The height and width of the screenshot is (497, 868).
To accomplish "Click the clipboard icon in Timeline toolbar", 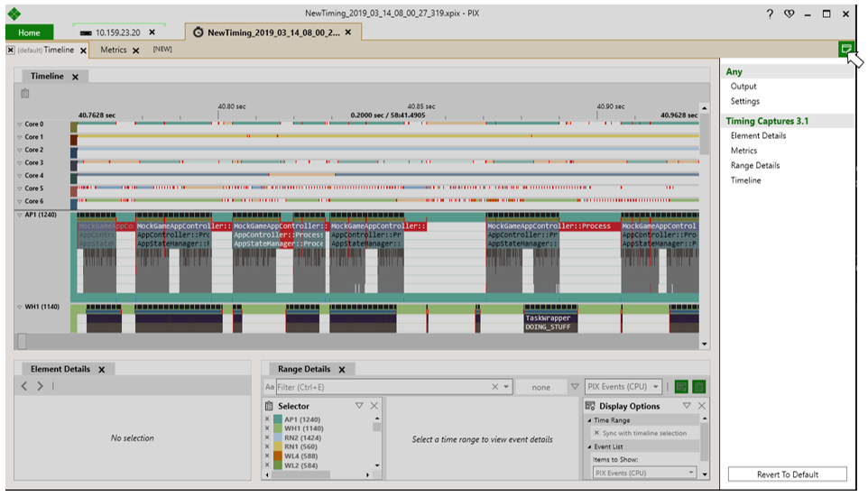I will click(25, 94).
